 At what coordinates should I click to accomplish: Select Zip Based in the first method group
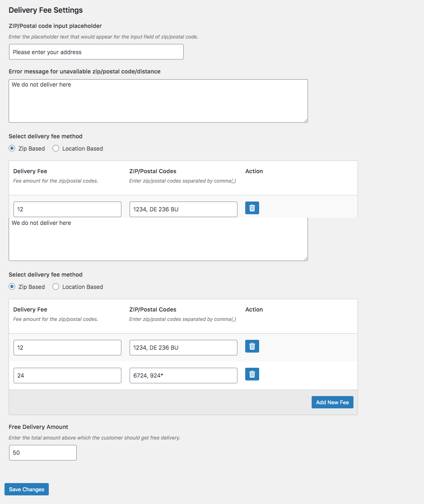[x=12, y=149]
